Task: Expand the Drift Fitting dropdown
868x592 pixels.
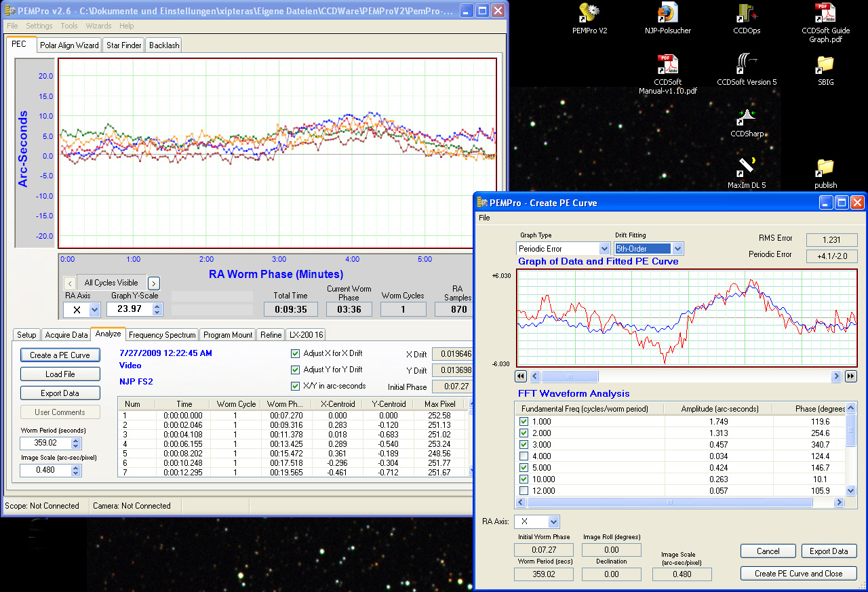Action: [x=677, y=249]
